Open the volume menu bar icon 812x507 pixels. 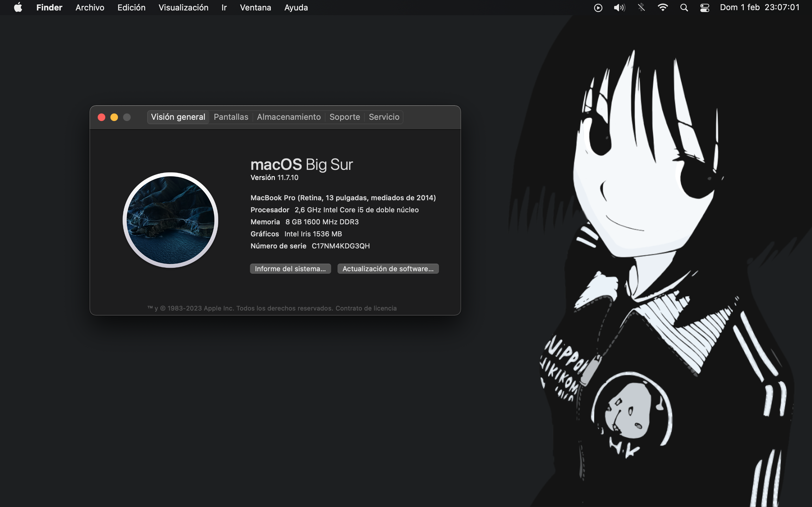[619, 8]
